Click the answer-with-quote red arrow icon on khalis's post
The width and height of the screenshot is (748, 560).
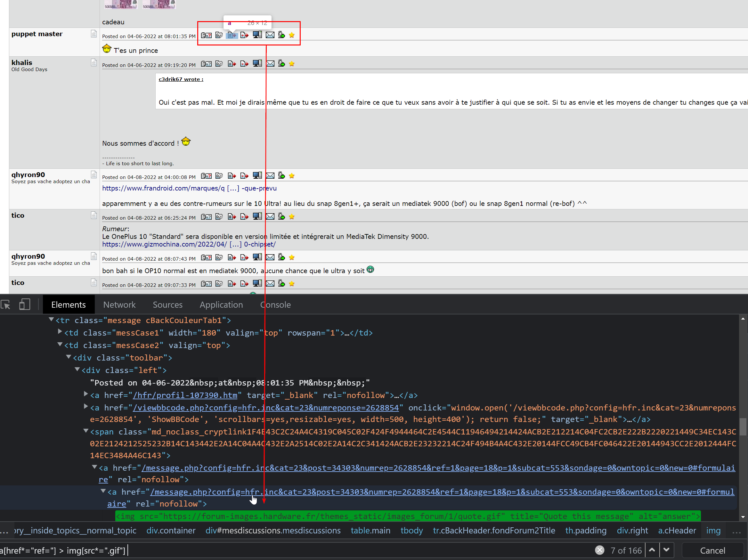(x=244, y=64)
